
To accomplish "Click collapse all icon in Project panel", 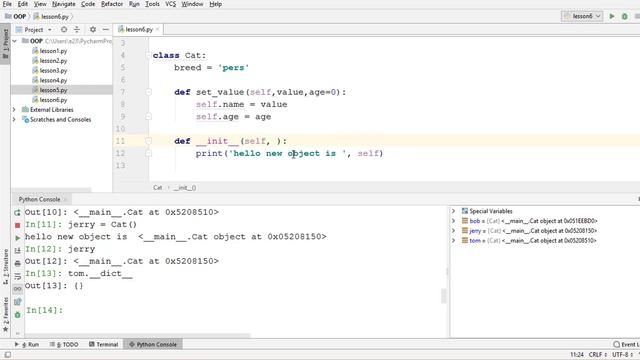I will pyautogui.click(x=77, y=30).
